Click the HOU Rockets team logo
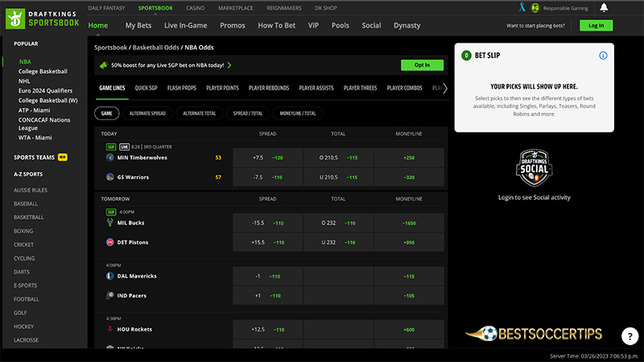The height and width of the screenshot is (362, 644). tap(109, 329)
